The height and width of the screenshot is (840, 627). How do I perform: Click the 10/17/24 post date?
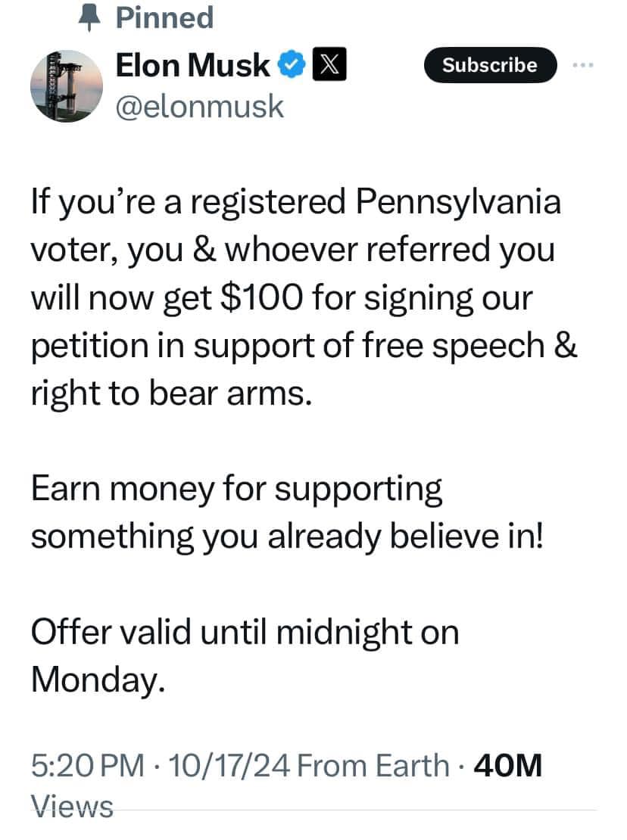[230, 765]
